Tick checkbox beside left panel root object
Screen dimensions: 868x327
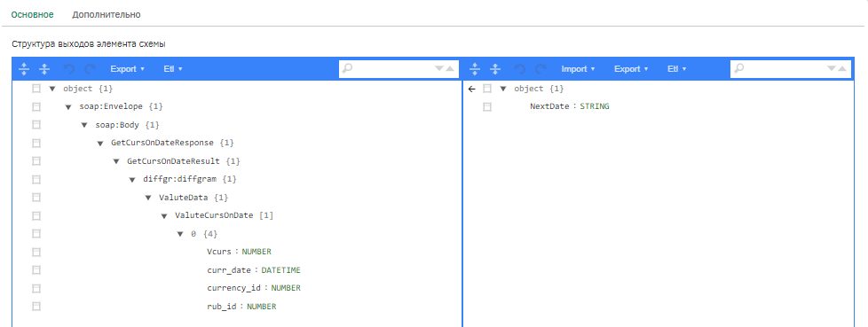pos(36,89)
